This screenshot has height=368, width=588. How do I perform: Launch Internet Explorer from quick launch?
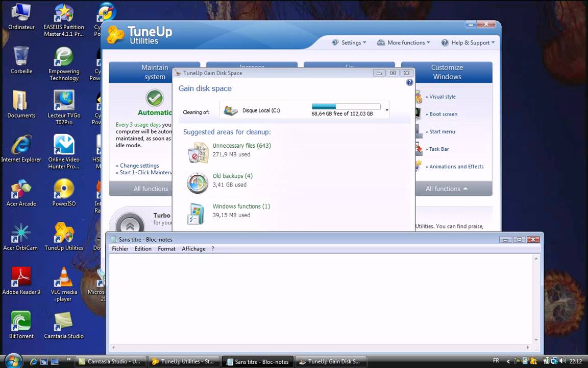pyautogui.click(x=33, y=362)
